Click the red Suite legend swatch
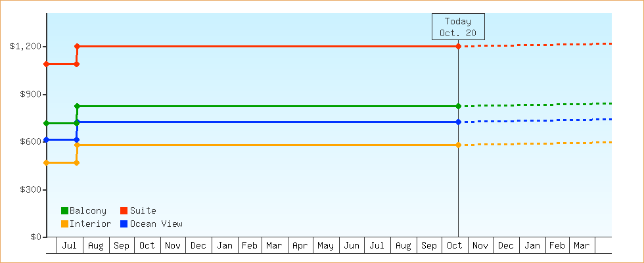 pyautogui.click(x=124, y=210)
